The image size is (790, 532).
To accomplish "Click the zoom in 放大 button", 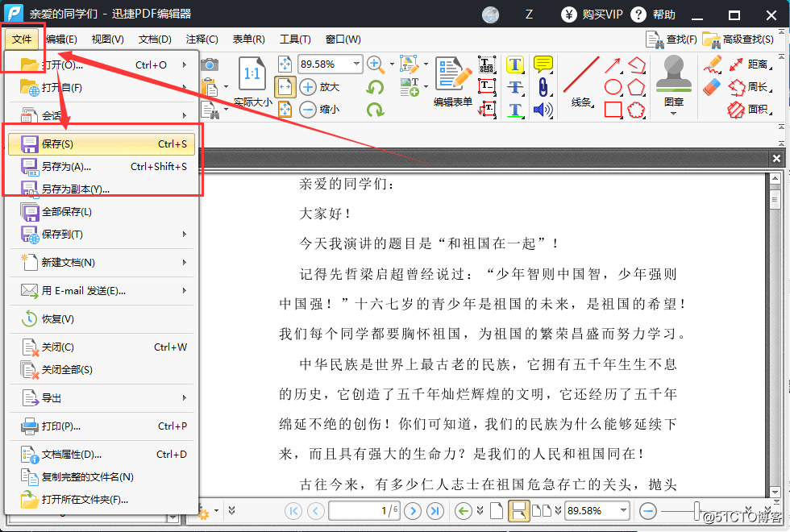I will coord(320,87).
